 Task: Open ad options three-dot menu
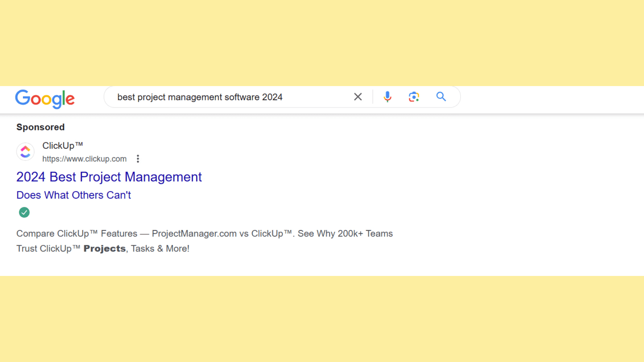[x=138, y=159]
